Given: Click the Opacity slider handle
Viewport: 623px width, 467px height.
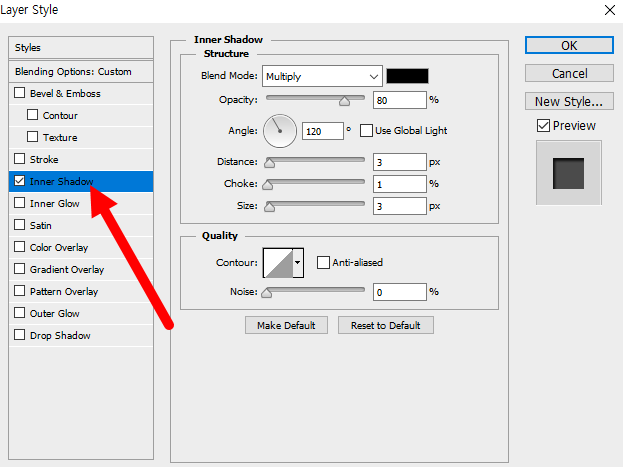Looking at the screenshot, I should tap(344, 102).
